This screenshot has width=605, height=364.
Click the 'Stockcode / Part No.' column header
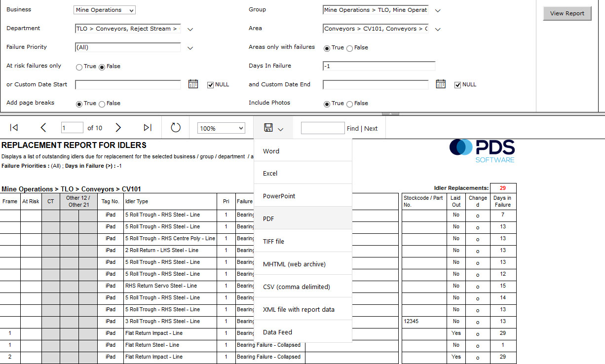[425, 201]
